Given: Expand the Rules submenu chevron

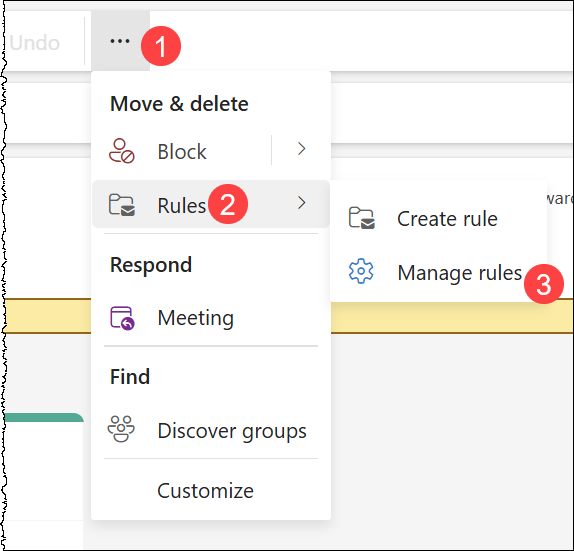Looking at the screenshot, I should 301,203.
